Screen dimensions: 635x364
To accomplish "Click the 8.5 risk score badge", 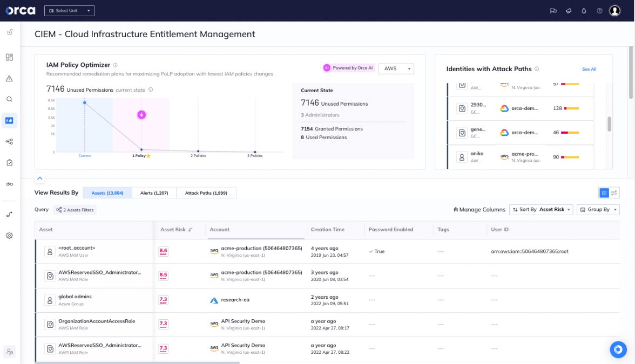I will coord(163,276).
